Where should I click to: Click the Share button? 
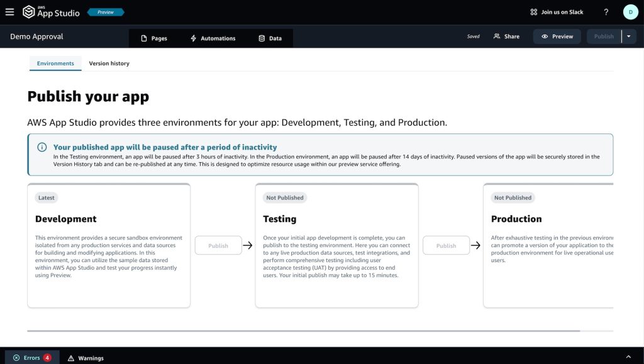tap(506, 36)
